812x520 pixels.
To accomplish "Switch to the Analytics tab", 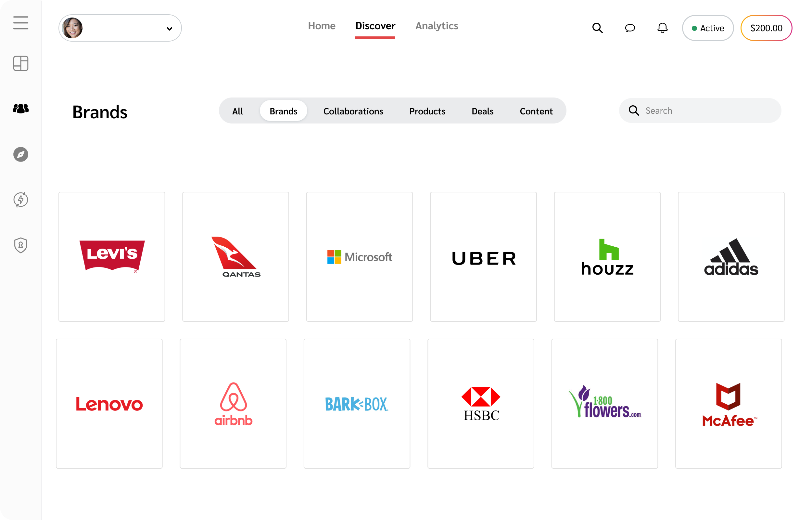I will click(x=437, y=26).
